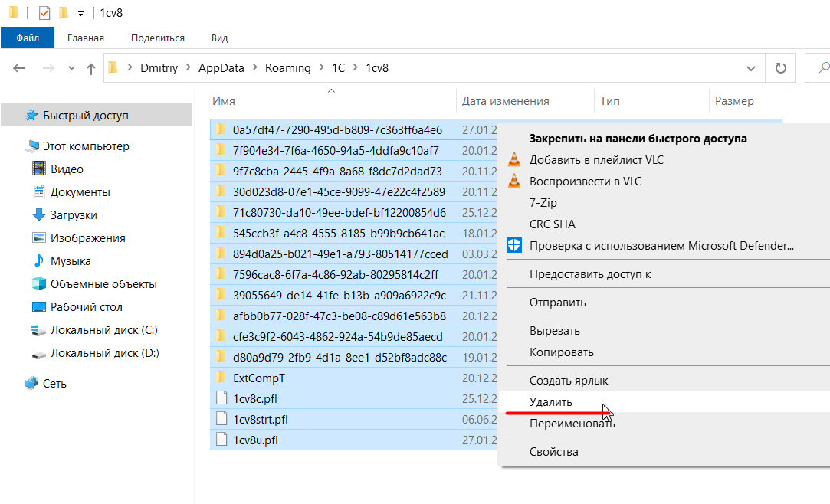Open the Объемные объекты cube icon

39,283
